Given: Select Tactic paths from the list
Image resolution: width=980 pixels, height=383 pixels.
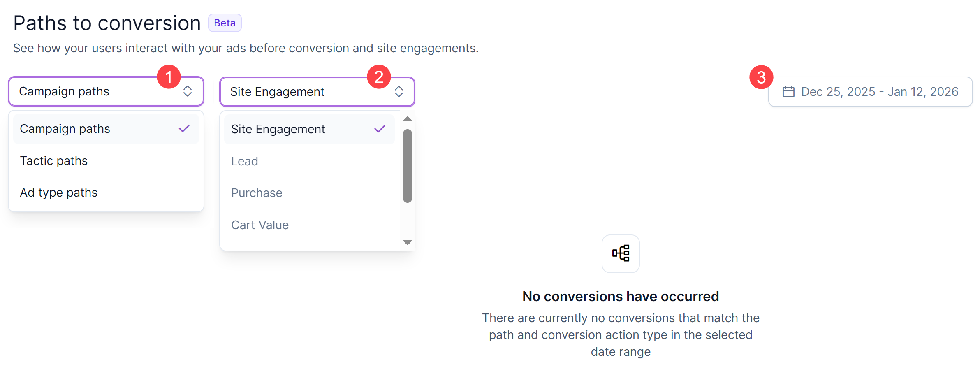Looking at the screenshot, I should (x=54, y=161).
